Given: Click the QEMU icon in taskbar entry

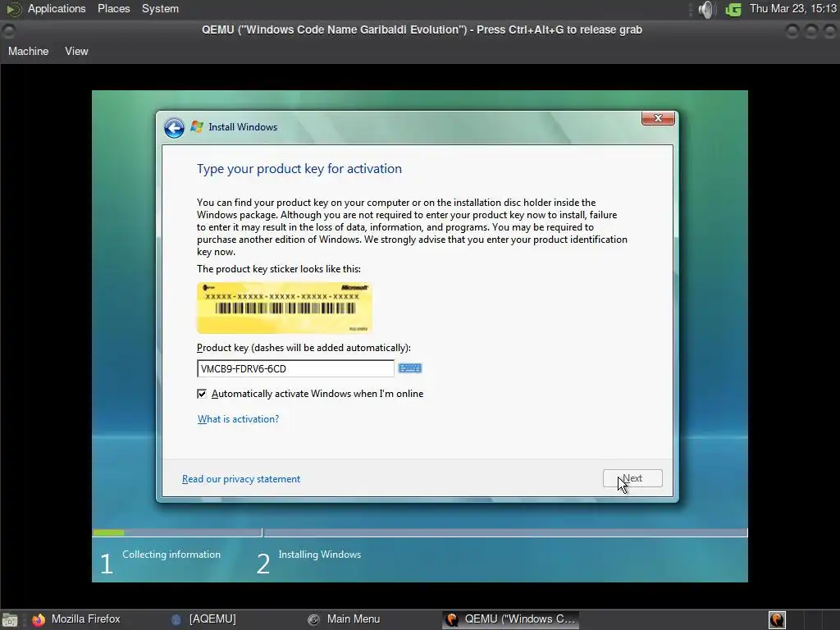Looking at the screenshot, I should point(452,619).
